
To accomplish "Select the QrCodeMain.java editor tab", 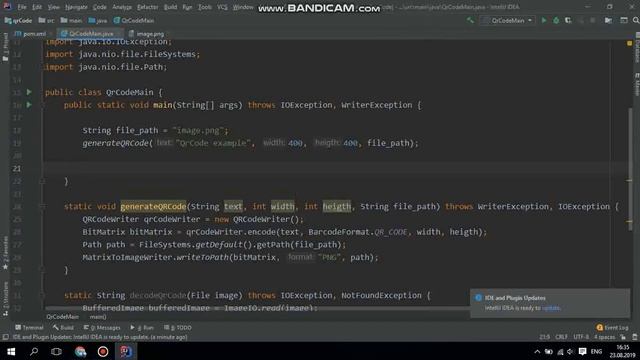I will click(x=91, y=34).
